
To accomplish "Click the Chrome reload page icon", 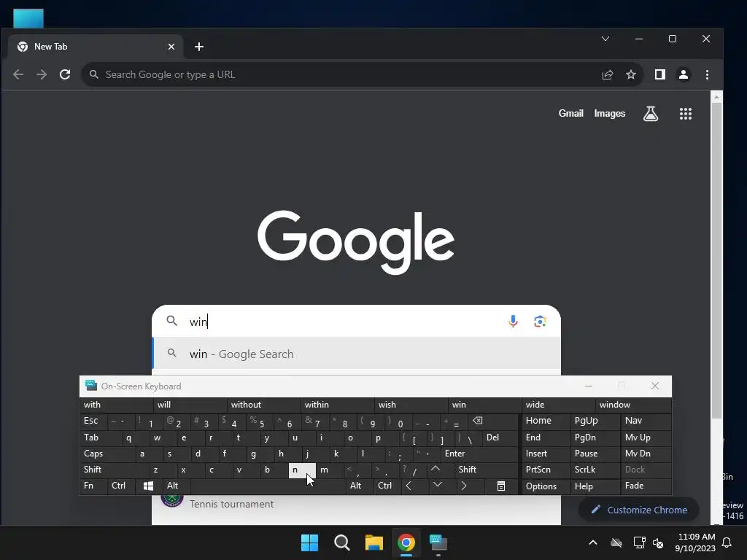I will (65, 74).
